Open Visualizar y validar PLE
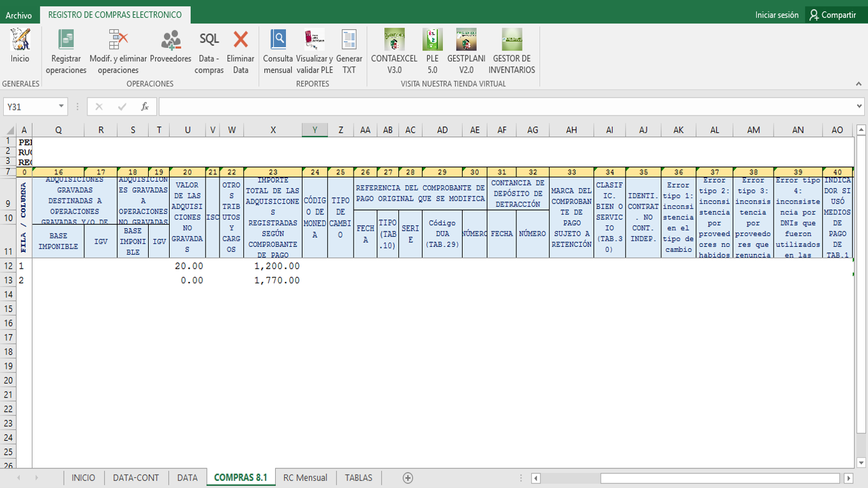Viewport: 868px width, 488px height. tap(314, 52)
